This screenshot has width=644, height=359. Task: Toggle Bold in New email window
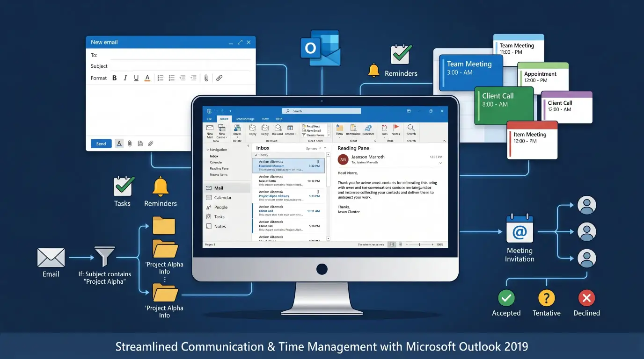pos(114,78)
